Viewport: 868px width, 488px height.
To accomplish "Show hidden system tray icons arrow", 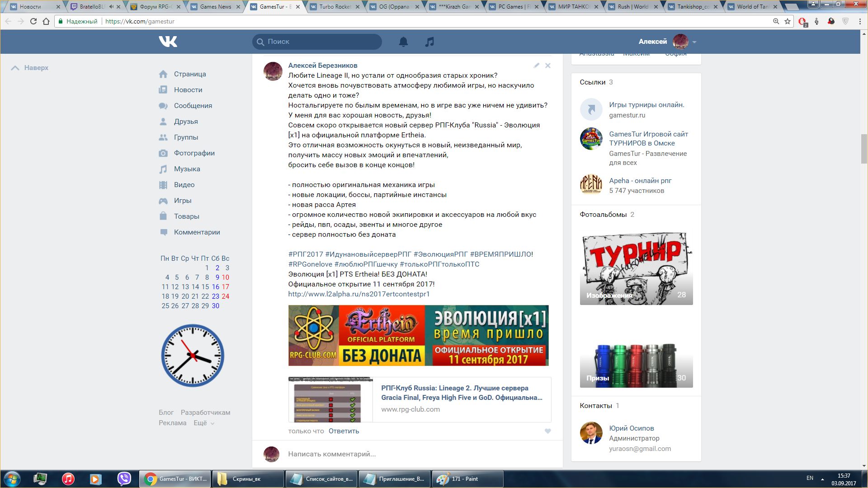I will (x=822, y=479).
